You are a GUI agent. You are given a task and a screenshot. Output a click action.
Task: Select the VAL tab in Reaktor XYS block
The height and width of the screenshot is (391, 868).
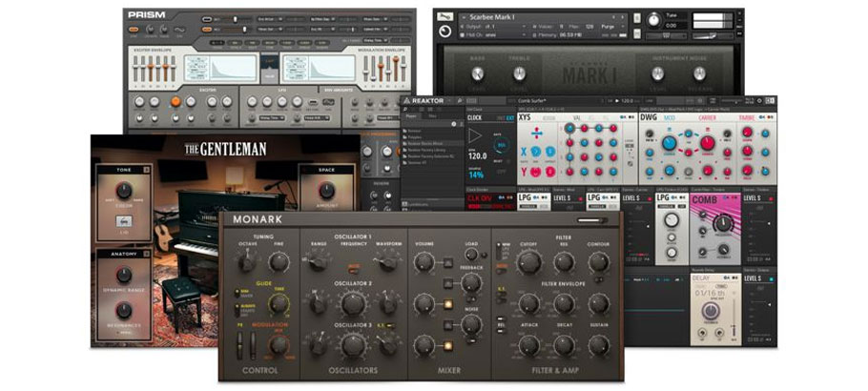577,118
